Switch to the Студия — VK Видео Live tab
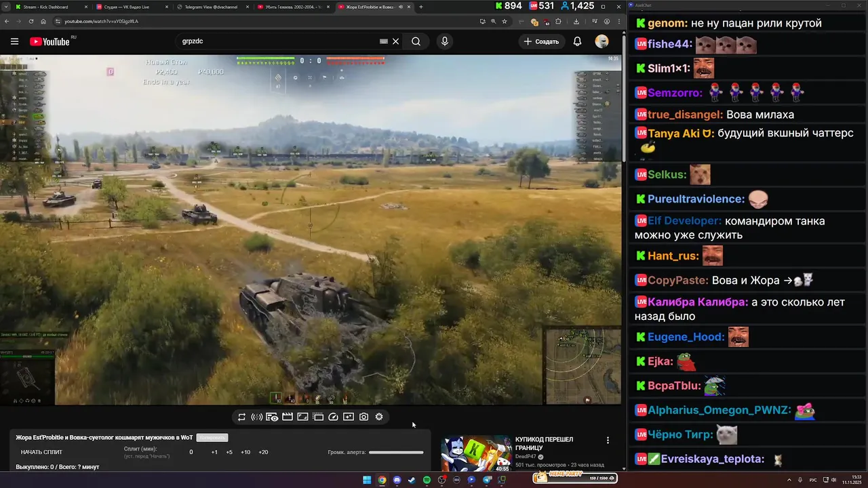 [x=132, y=7]
